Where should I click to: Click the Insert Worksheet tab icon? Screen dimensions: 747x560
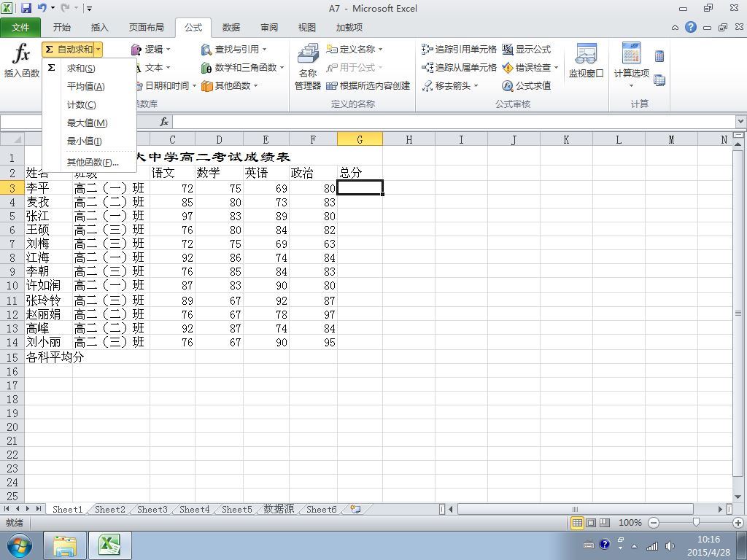click(355, 509)
